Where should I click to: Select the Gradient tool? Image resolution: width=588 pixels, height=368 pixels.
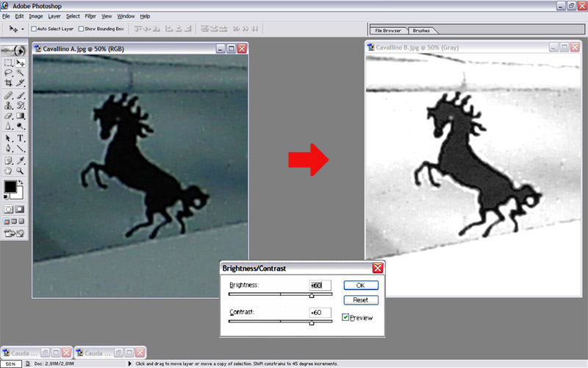pos(21,116)
